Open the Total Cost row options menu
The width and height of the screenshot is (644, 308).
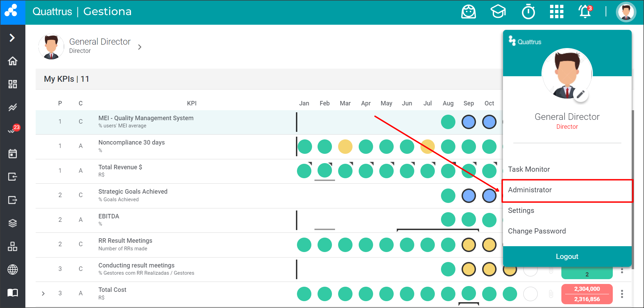(x=622, y=294)
